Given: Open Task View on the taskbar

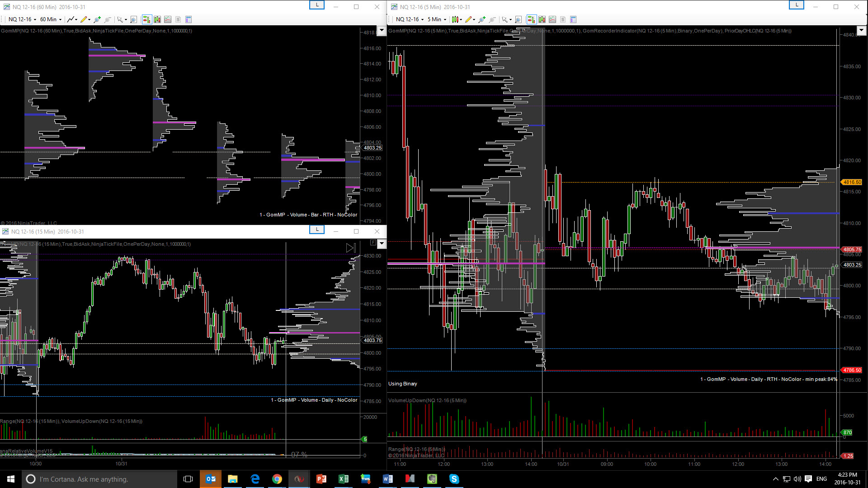Looking at the screenshot, I should click(188, 479).
